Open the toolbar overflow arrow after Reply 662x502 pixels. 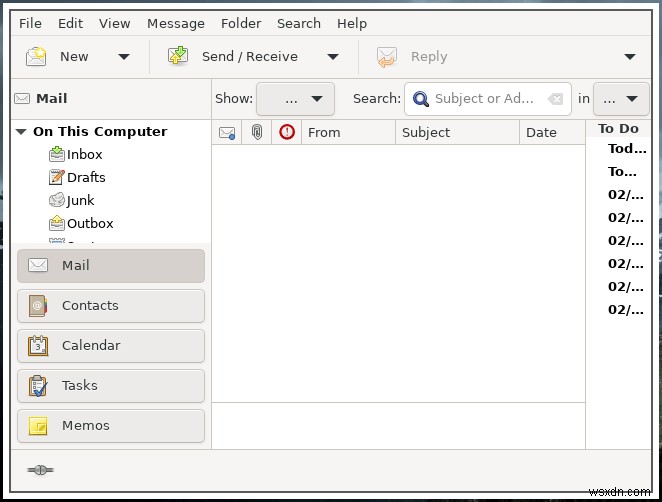click(x=630, y=57)
